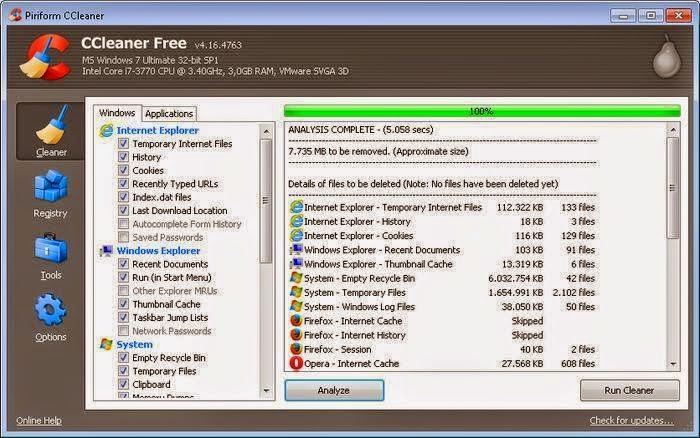Click the options list scrollbar down arrow

coord(266,391)
